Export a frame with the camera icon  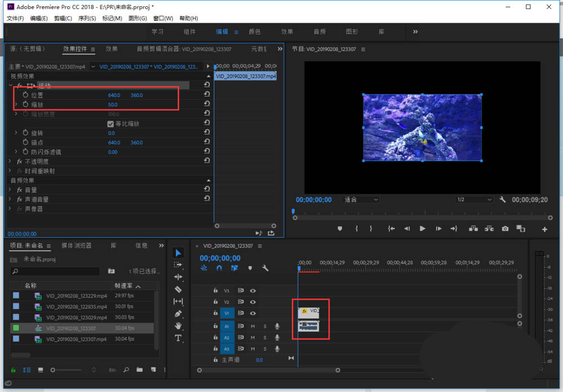(505, 229)
